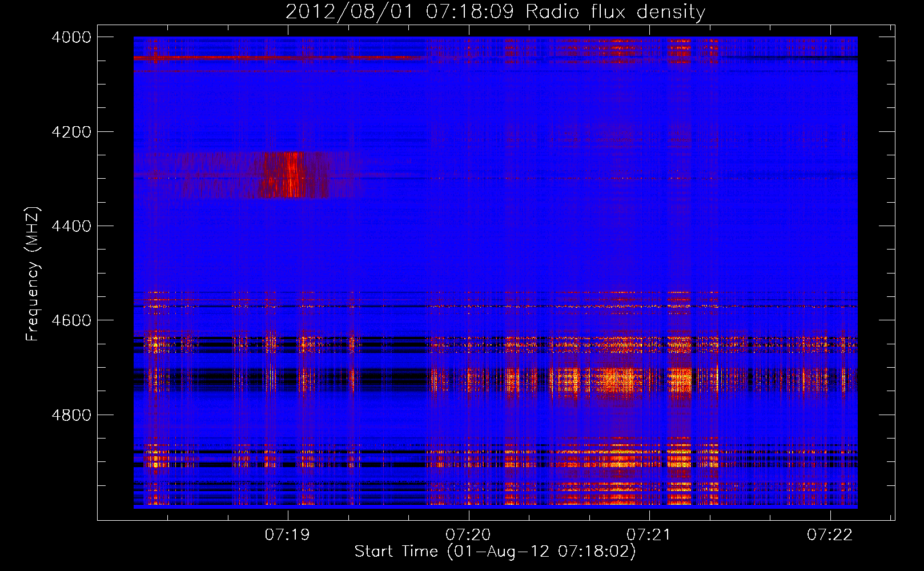Click the "Frequency (MHZ)" y-axis label

(33, 274)
